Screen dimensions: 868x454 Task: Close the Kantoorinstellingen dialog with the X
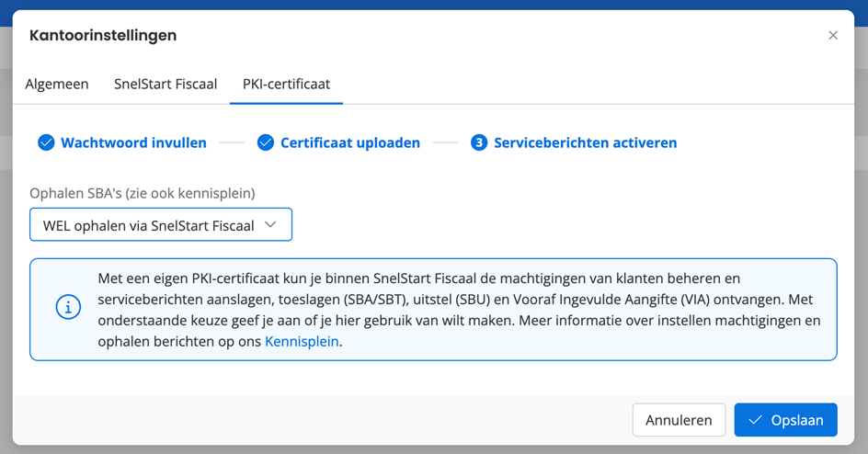[833, 36]
